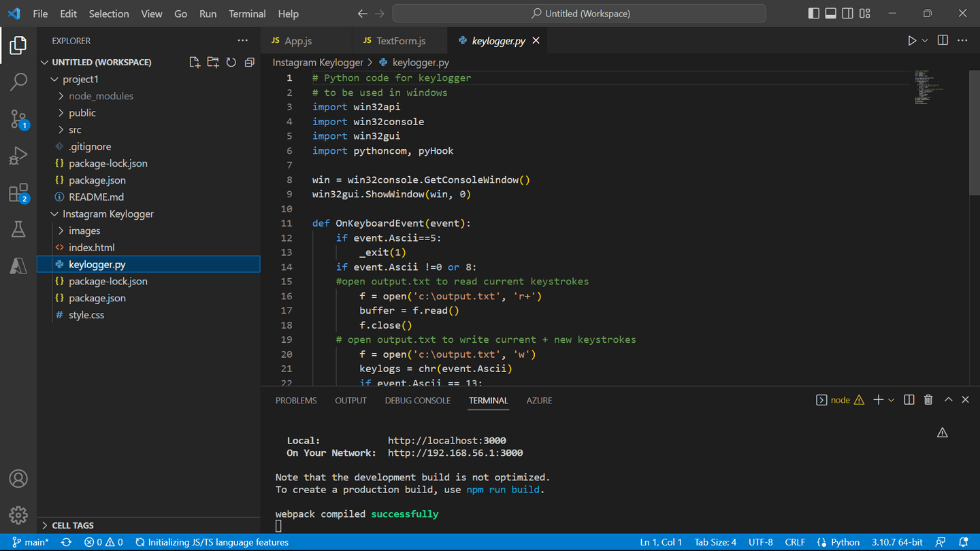This screenshot has height=551, width=980.
Task: Switch to the DEBUG CONSOLE panel tab
Action: 418,400
